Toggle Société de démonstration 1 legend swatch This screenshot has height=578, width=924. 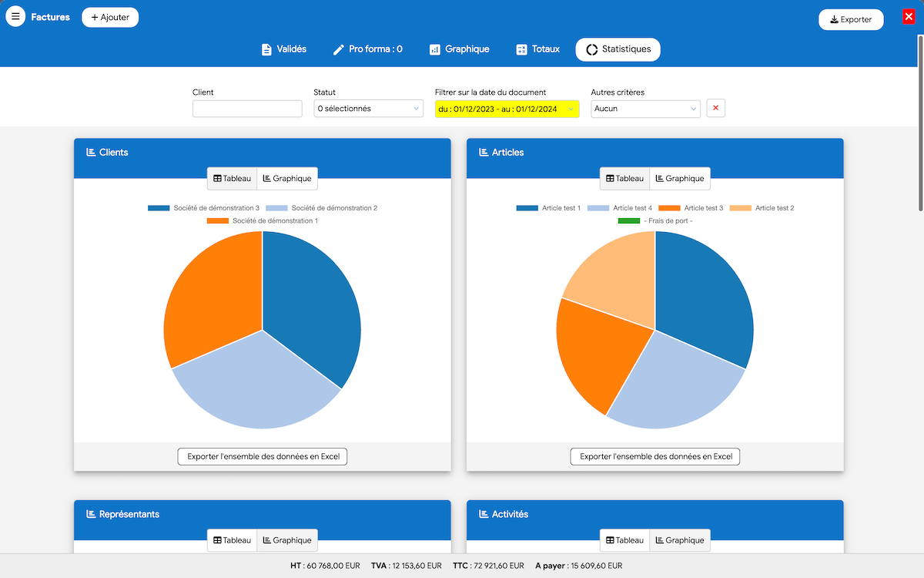click(x=218, y=221)
